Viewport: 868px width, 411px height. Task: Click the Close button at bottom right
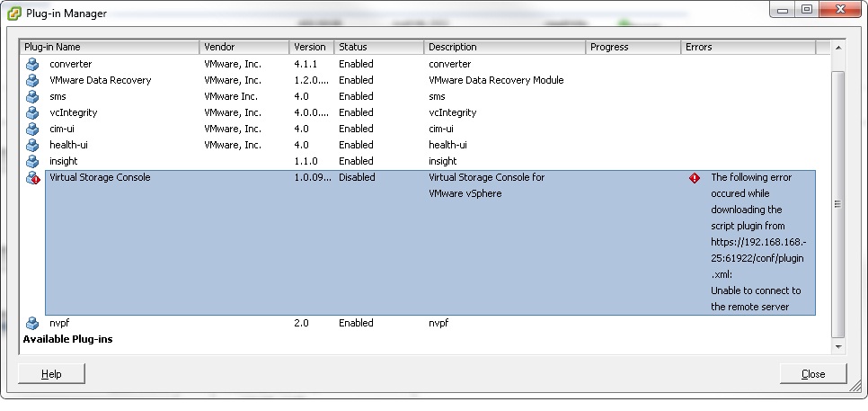813,374
